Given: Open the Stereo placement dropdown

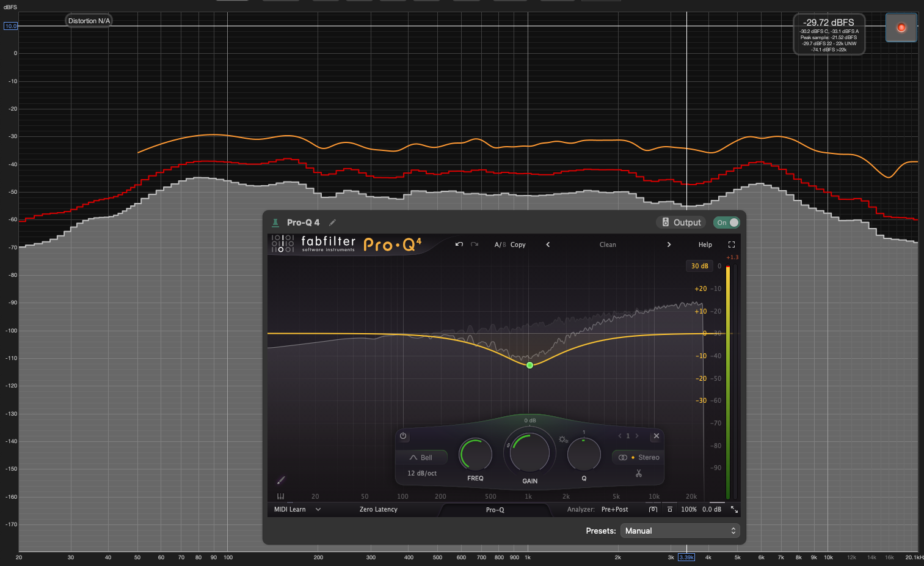Looking at the screenshot, I should coord(638,457).
